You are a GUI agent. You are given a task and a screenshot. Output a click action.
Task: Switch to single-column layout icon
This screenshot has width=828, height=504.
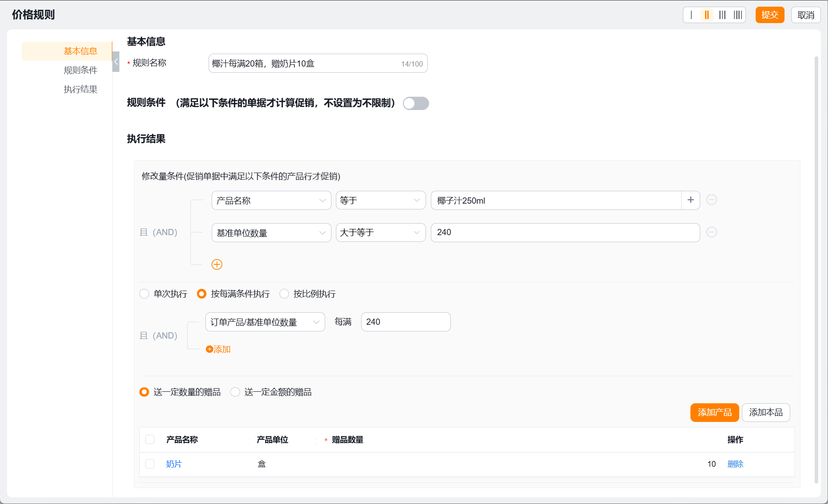[691, 15]
